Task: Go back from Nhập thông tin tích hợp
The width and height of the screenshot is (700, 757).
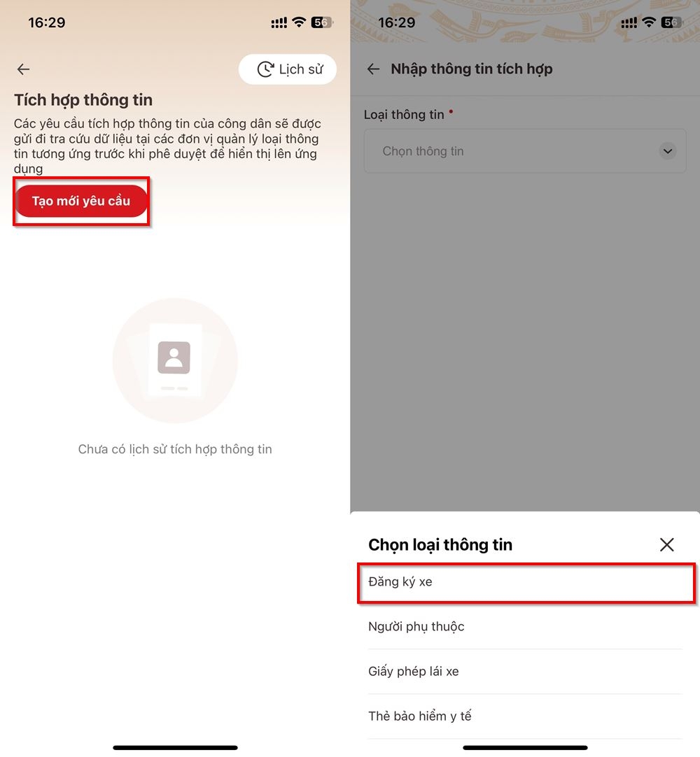Action: coord(373,69)
